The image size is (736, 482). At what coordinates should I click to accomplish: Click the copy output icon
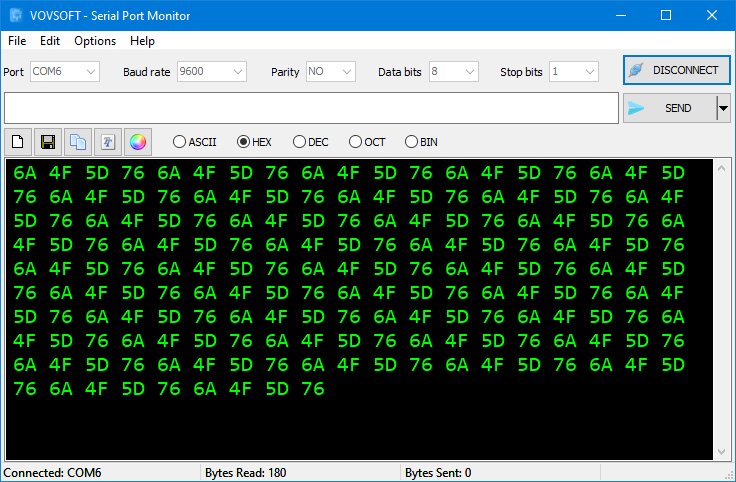77,142
